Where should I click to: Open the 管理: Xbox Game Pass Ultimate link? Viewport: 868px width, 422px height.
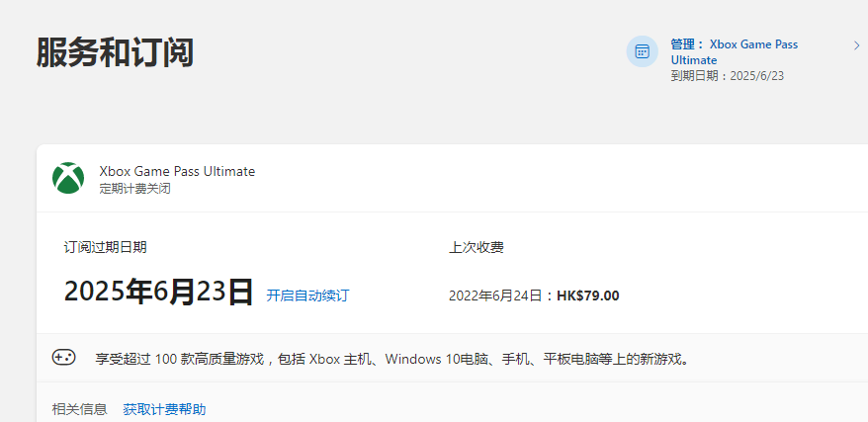pyautogui.click(x=734, y=52)
